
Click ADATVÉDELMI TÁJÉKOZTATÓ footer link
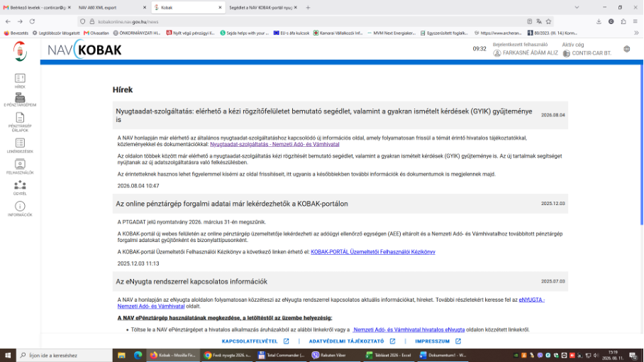pos(352,341)
